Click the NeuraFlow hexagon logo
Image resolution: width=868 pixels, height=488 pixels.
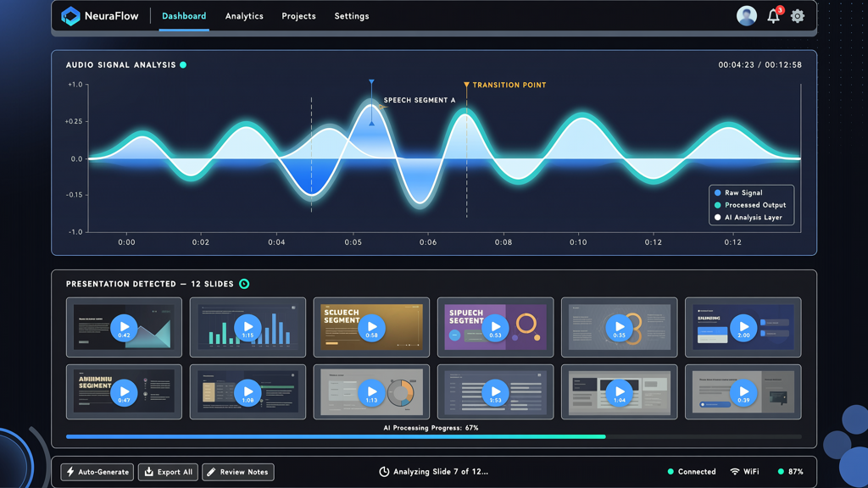(x=70, y=16)
